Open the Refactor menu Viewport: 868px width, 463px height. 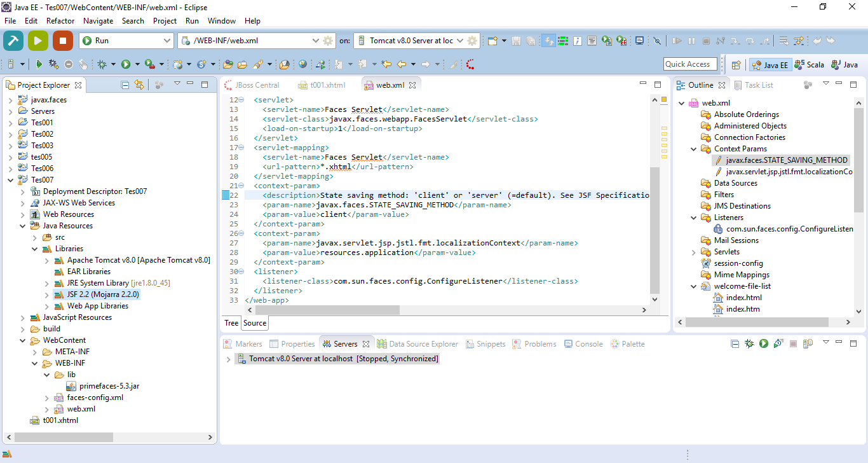[60, 21]
